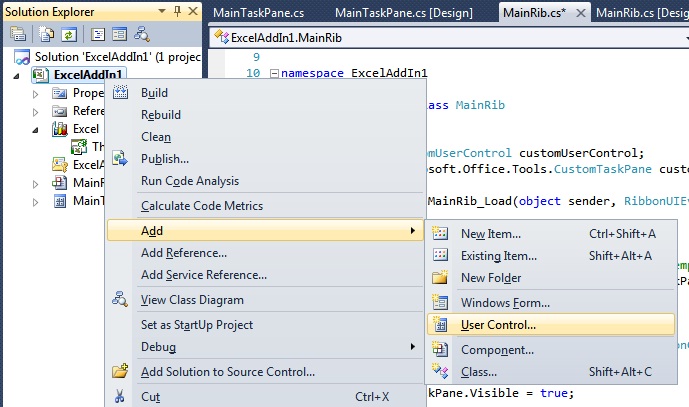Choose Add Solution to Source Control...
Image resolution: width=689 pixels, height=407 pixels.
265,372
